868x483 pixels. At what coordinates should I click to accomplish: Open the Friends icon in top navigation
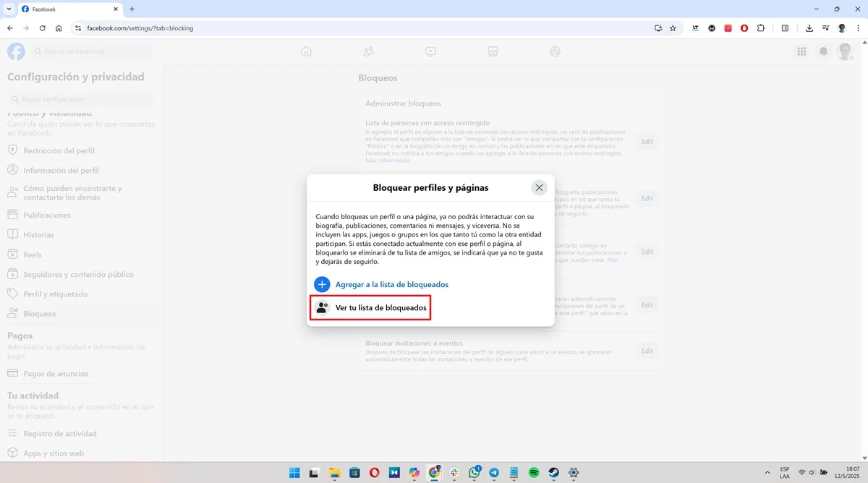click(369, 51)
